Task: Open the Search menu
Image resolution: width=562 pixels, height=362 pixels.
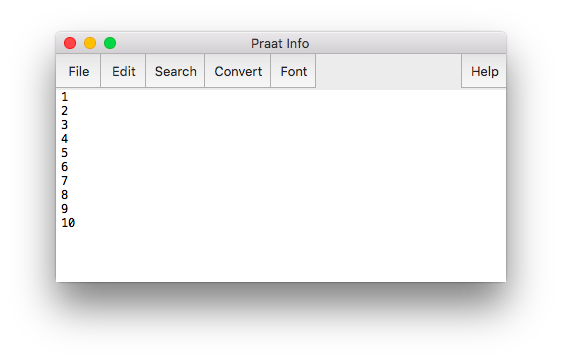Action: tap(175, 71)
